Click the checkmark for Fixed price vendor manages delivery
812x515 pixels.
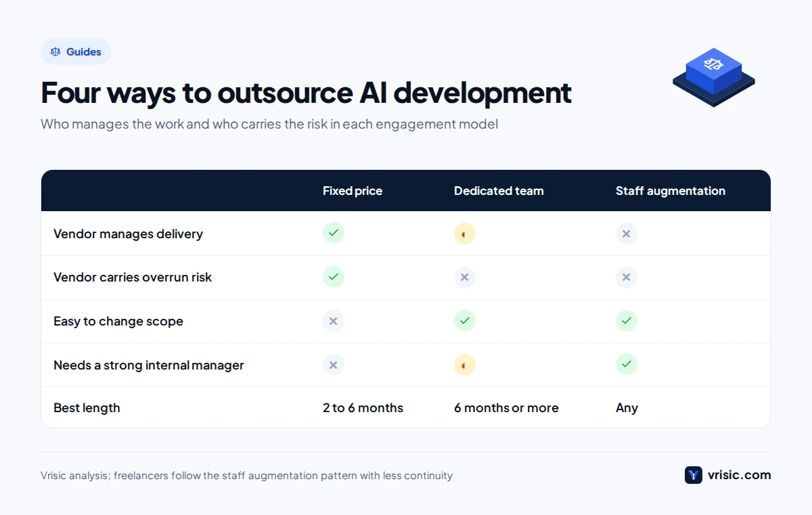coord(333,233)
